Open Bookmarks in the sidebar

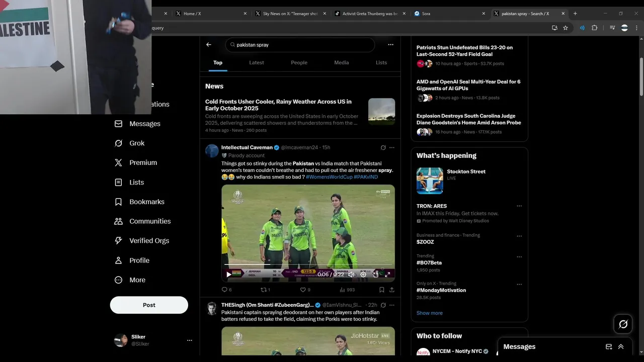(139, 202)
